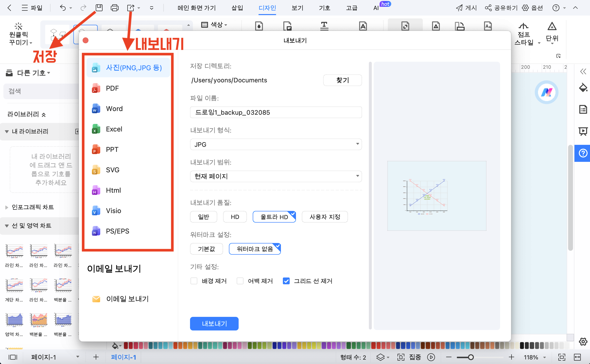Select 올트라 HD quality button
The width and height of the screenshot is (590, 364).
point(274,217)
